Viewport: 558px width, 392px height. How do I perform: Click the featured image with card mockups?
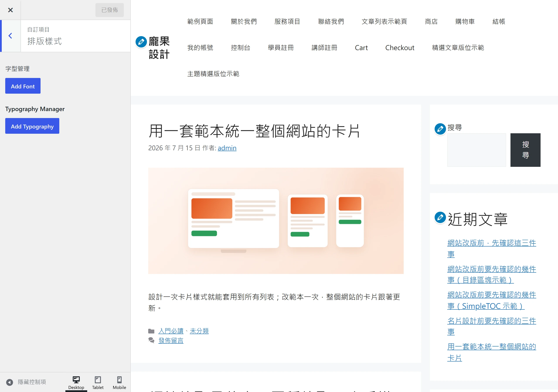pos(276,221)
